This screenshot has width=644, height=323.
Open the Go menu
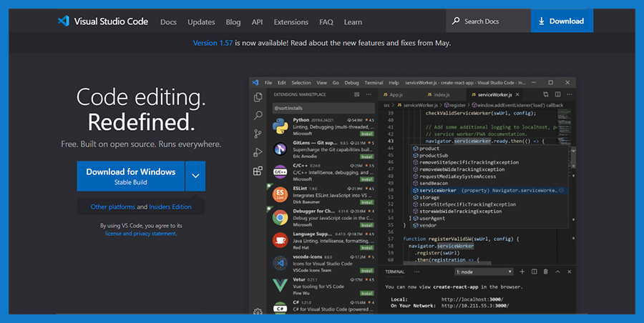click(x=336, y=82)
